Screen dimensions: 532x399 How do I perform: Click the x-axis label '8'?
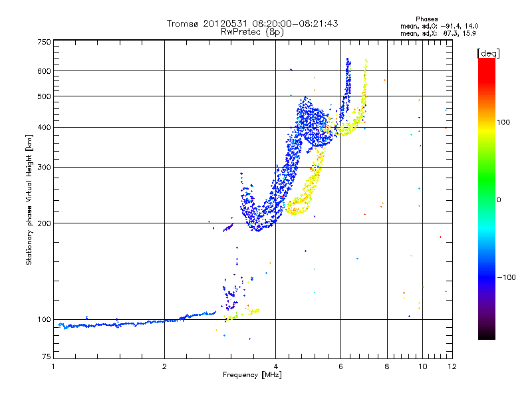pos(387,366)
